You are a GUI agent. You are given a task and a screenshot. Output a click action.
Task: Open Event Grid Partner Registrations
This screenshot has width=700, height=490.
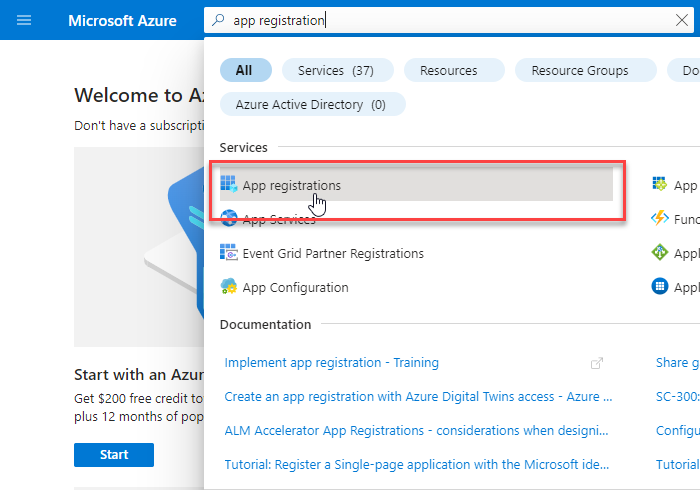[333, 253]
